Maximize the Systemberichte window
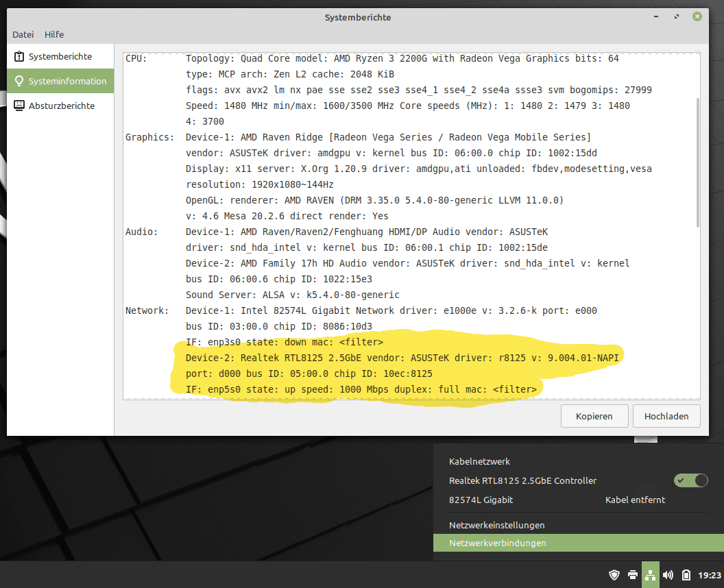Image resolution: width=724 pixels, height=588 pixels. coord(677,16)
